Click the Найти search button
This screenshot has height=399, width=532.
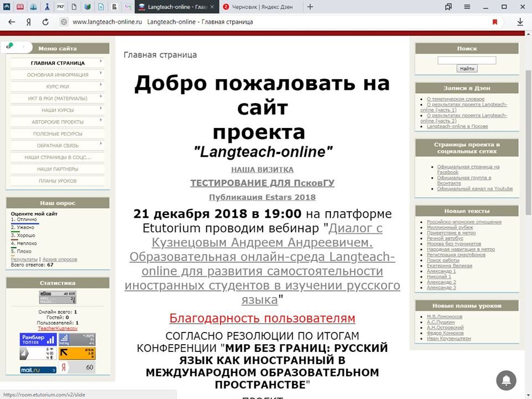pos(467,69)
